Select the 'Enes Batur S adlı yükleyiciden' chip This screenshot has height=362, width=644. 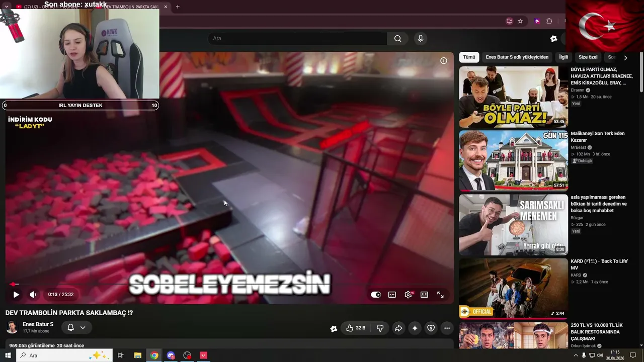(x=517, y=57)
